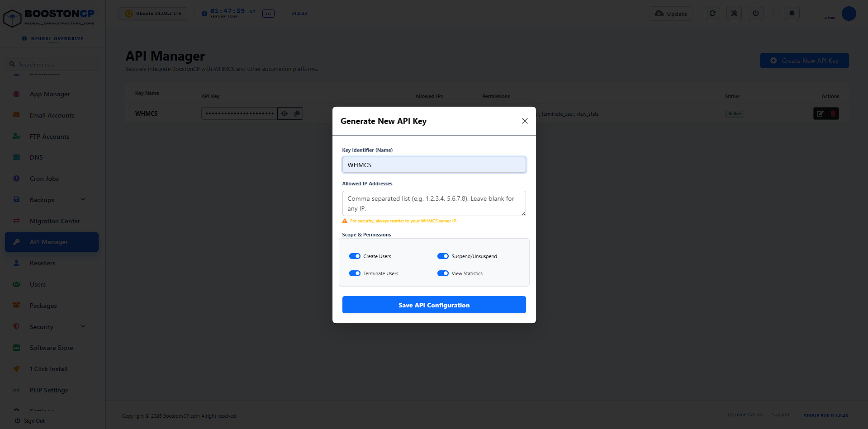
Task: Click the Email Accounts envelope icon
Action: click(x=16, y=115)
